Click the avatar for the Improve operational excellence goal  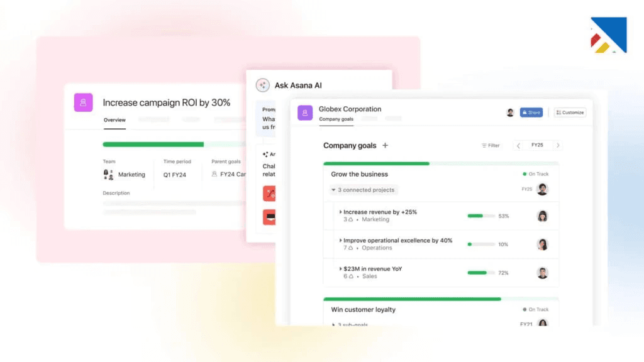point(543,244)
